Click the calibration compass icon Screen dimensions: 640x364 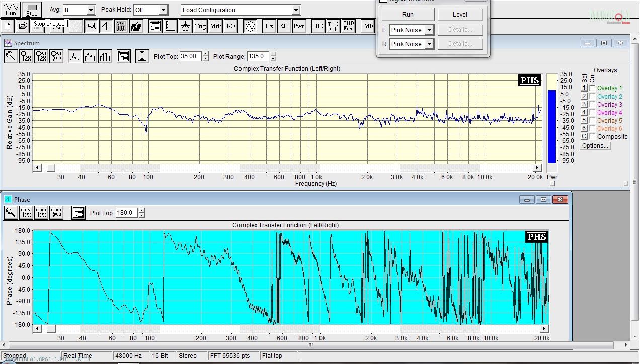pyautogui.click(x=186, y=26)
